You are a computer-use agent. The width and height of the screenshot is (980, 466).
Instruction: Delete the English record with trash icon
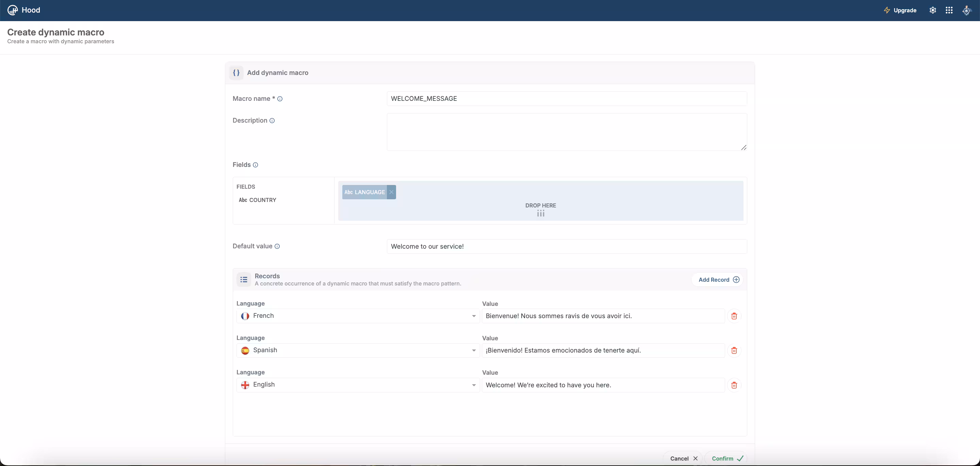point(734,385)
